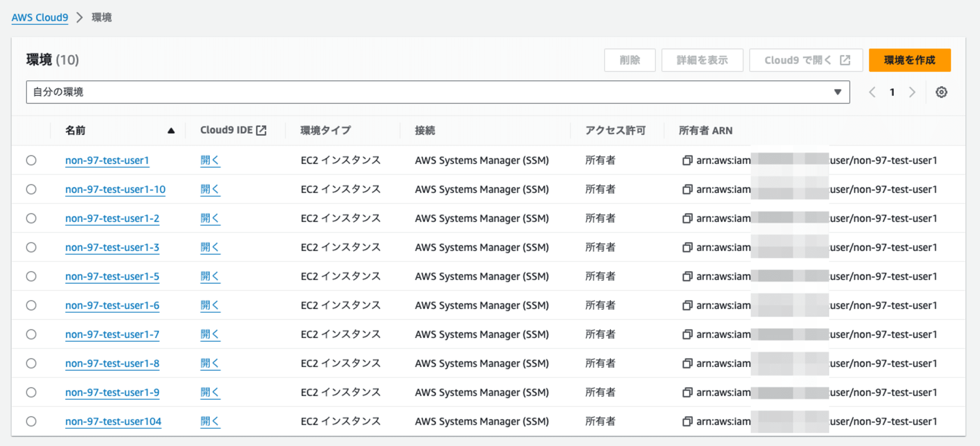Open table preferences gear icon
Image resolution: width=980 pixels, height=446 pixels.
point(941,92)
